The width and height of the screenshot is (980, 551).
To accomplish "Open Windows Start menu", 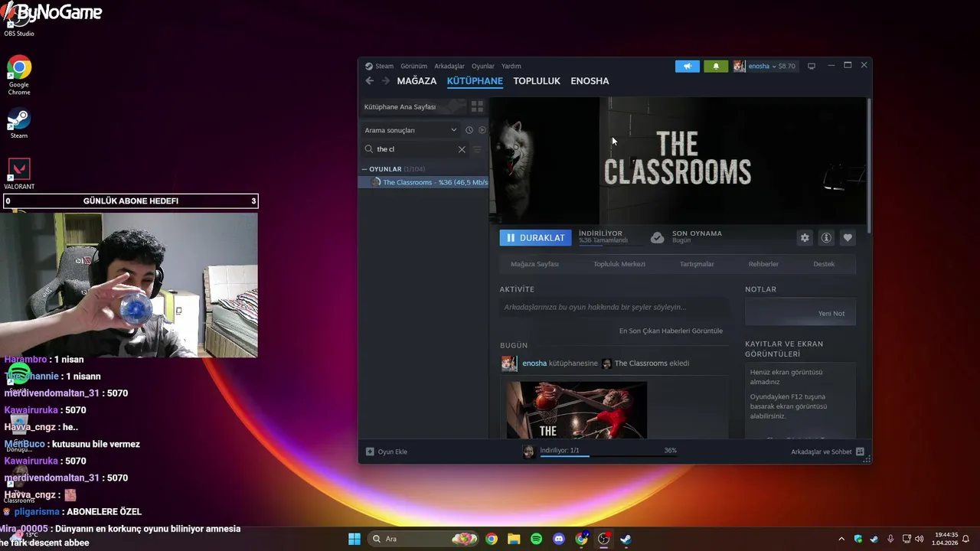I will (354, 539).
